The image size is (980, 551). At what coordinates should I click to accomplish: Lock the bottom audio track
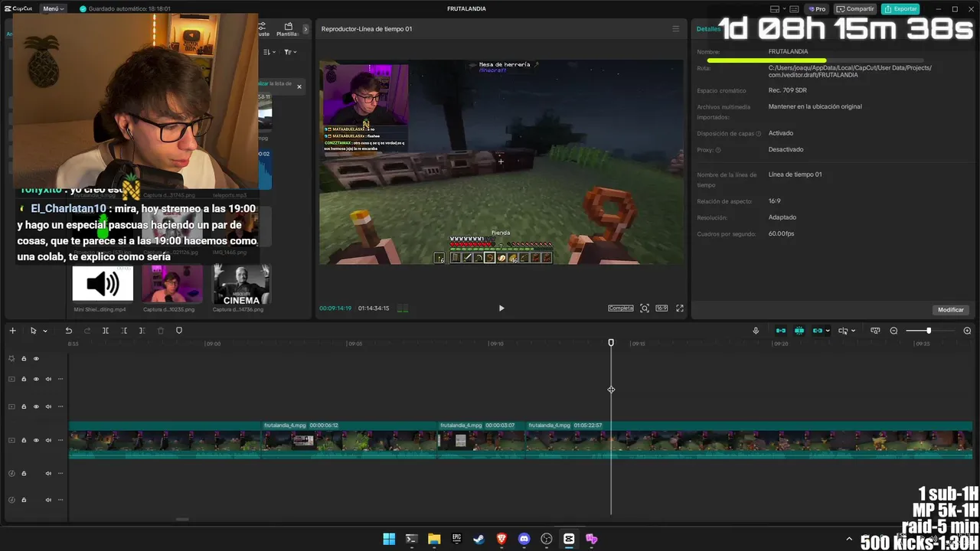pos(24,500)
